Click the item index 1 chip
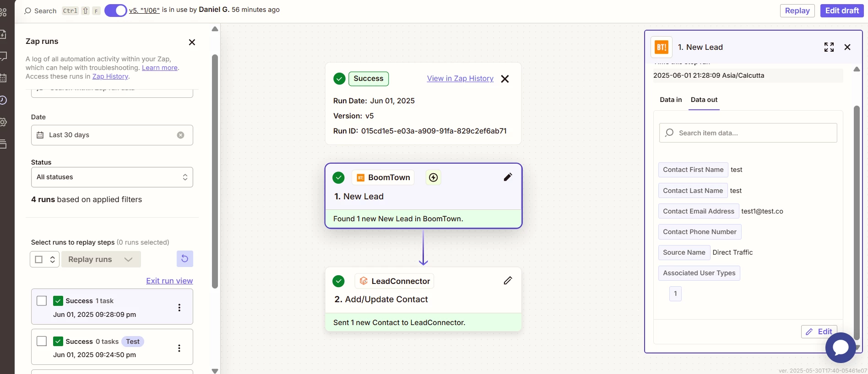 click(675, 294)
